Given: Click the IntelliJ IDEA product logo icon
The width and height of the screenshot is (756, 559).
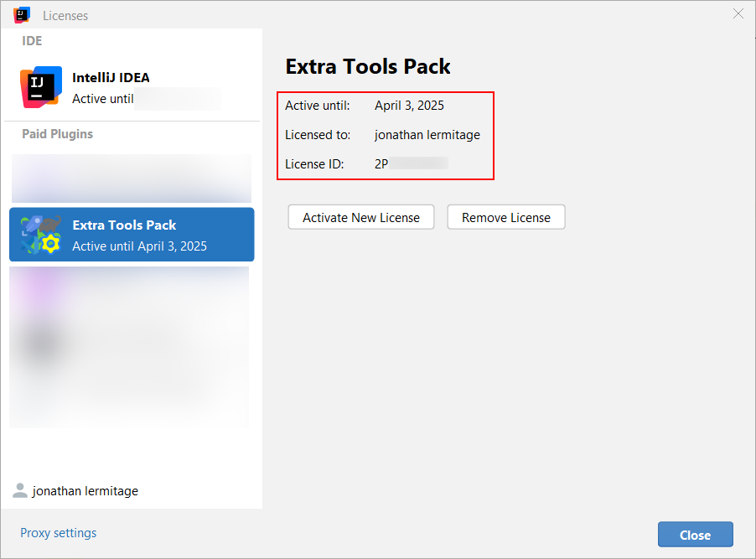Looking at the screenshot, I should (x=41, y=87).
